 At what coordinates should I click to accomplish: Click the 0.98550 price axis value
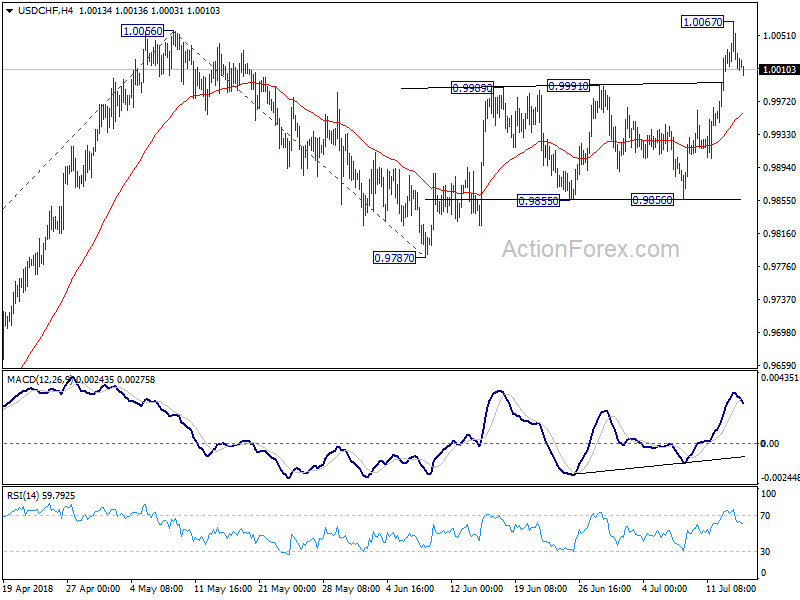(779, 201)
